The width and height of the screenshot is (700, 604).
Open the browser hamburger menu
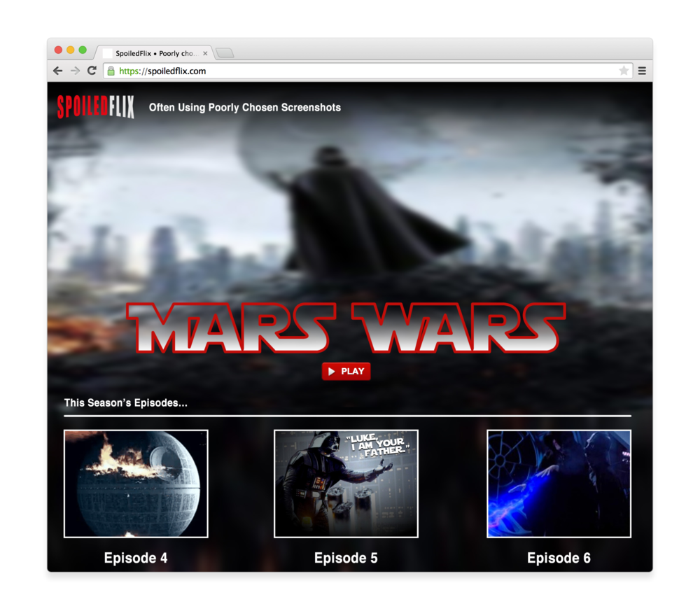[642, 71]
